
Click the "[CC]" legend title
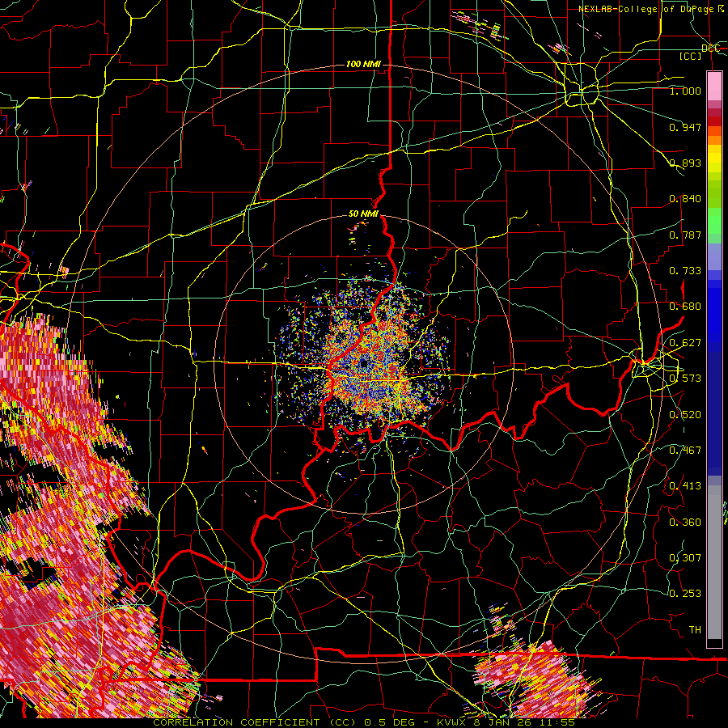pos(691,56)
